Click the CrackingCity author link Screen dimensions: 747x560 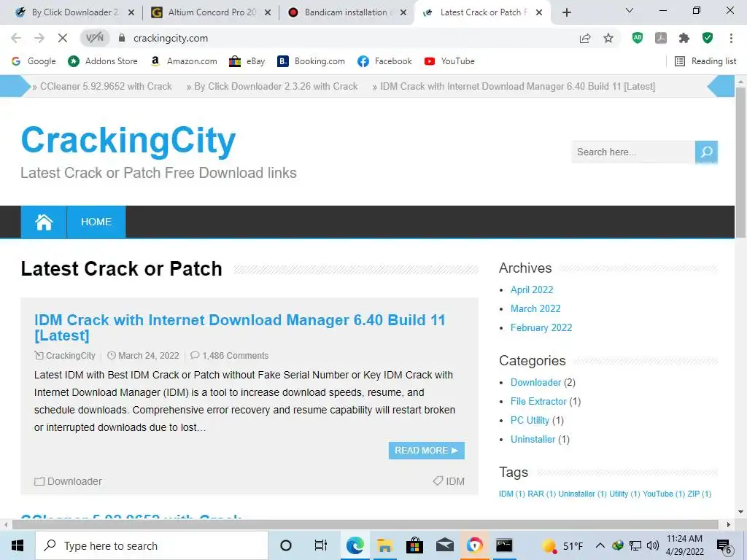tap(70, 356)
